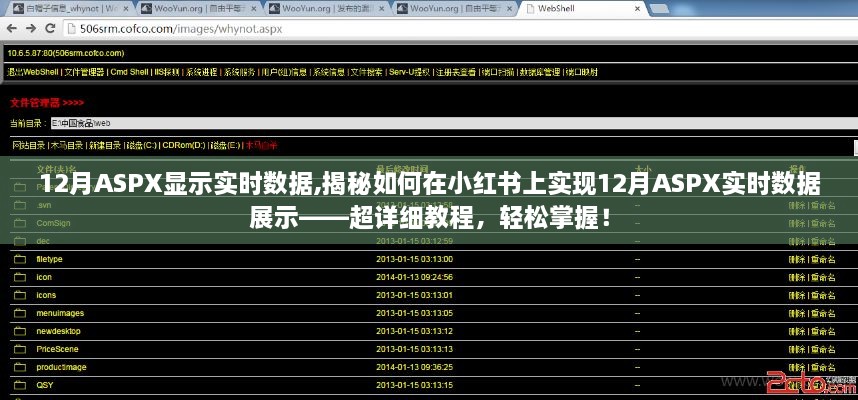Switch to the first whynot tab
The image size is (858, 400).
coord(69,9)
